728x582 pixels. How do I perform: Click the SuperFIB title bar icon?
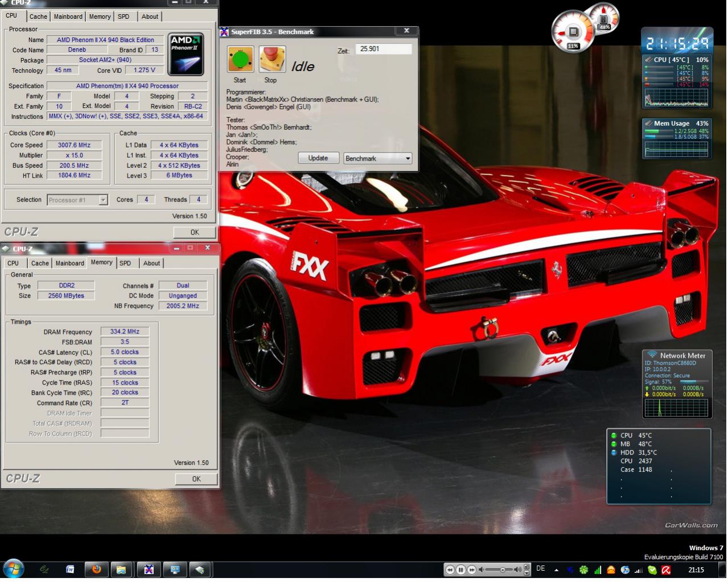point(224,31)
